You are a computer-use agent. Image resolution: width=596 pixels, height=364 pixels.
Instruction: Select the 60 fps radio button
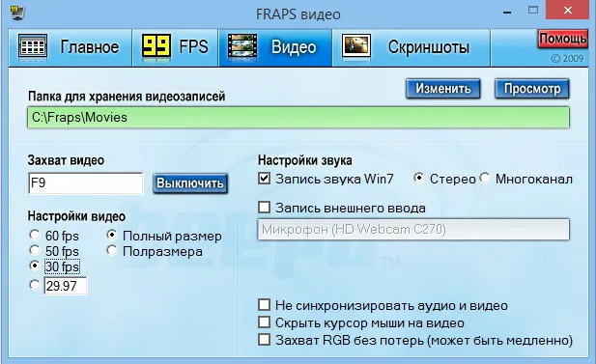(35, 235)
